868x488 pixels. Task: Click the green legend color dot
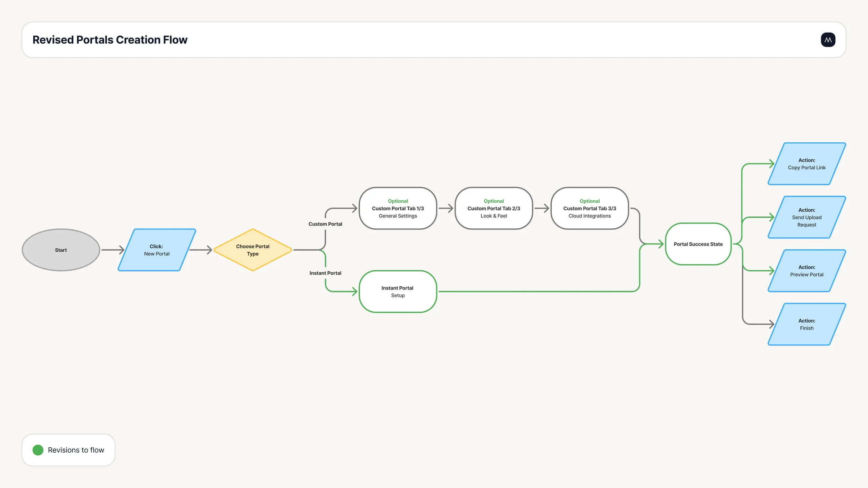point(38,450)
